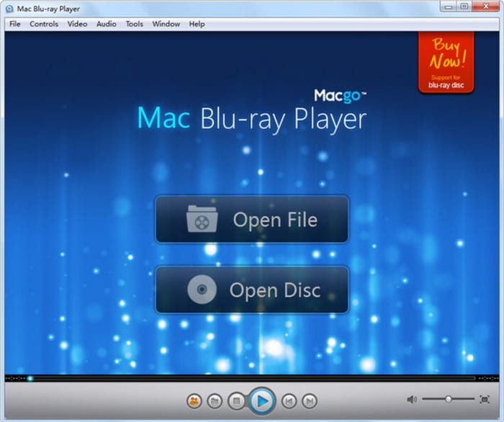This screenshot has width=504, height=422.
Task: Open the Controls menu
Action: click(44, 24)
